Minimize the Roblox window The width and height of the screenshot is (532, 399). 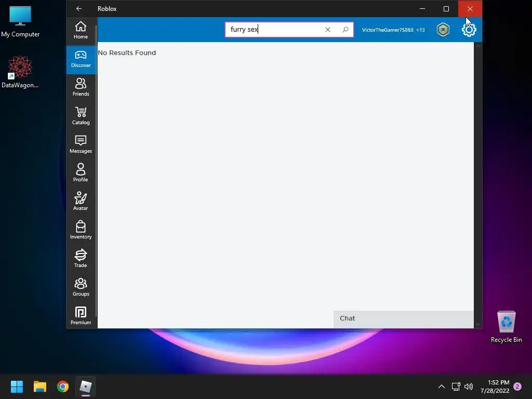pyautogui.click(x=422, y=8)
